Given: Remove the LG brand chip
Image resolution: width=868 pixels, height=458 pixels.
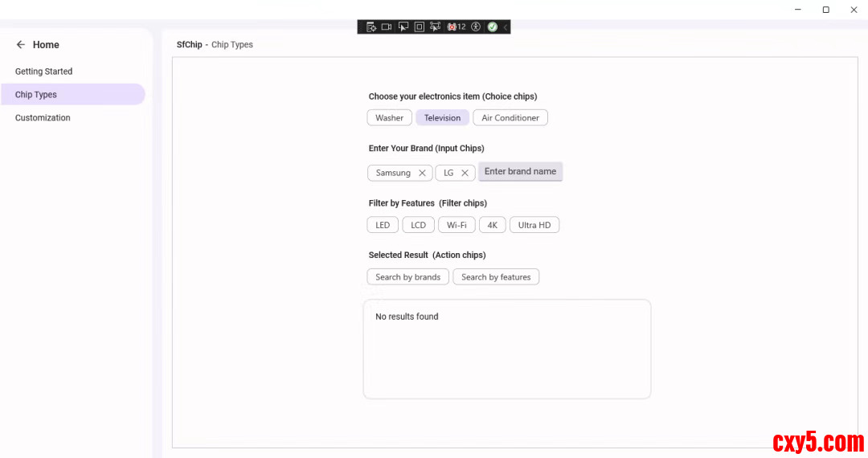Looking at the screenshot, I should pyautogui.click(x=465, y=173).
